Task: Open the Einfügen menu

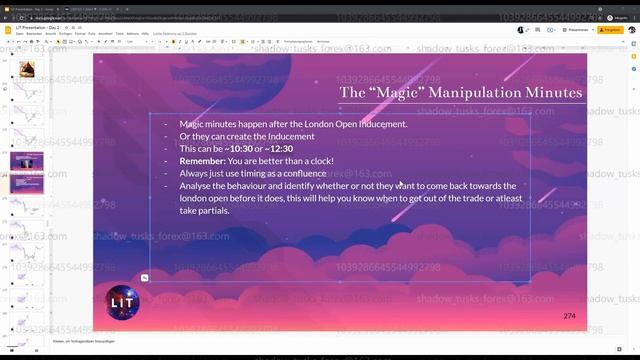Action: (x=65, y=33)
